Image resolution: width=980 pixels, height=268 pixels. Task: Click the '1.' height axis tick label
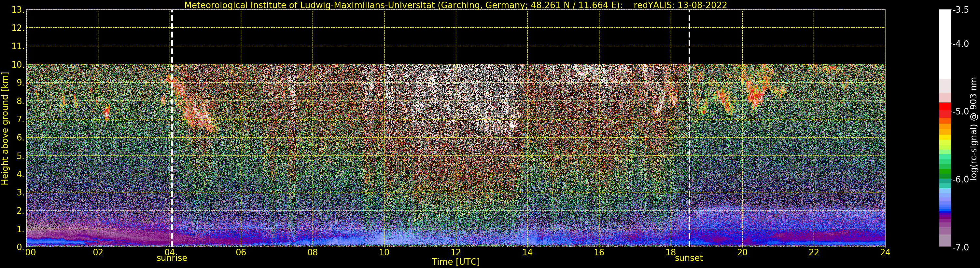click(x=21, y=229)
